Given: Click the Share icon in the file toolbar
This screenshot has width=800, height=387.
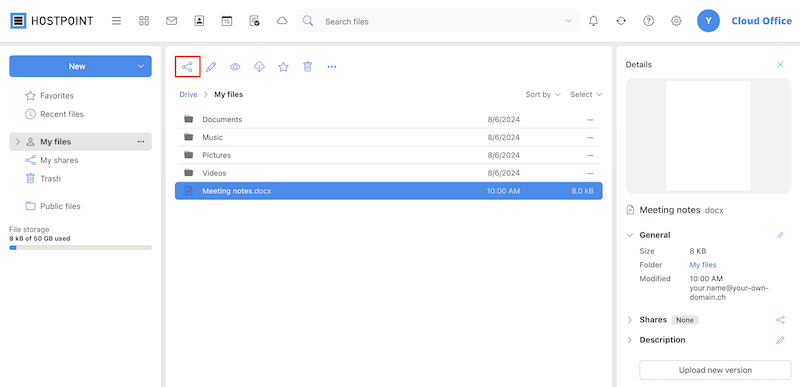Looking at the screenshot, I should coord(187,67).
